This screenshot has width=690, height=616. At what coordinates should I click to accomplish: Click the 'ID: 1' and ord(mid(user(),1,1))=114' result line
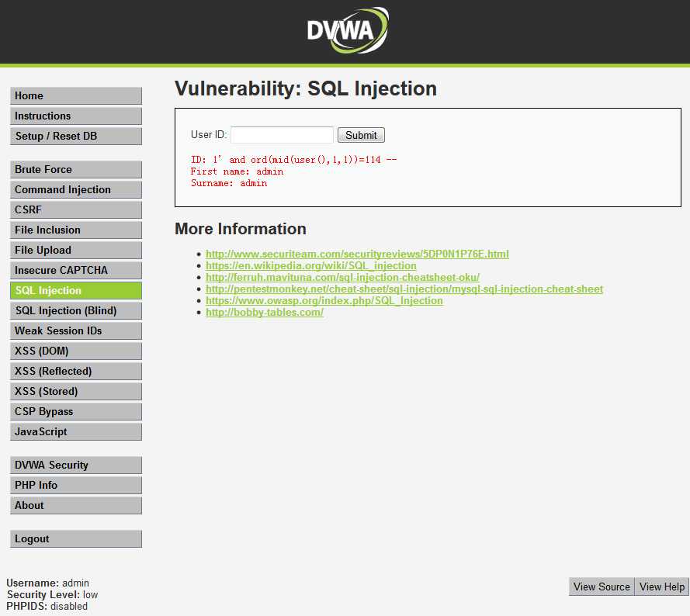click(293, 160)
